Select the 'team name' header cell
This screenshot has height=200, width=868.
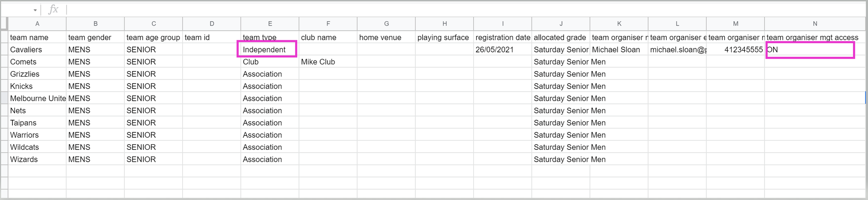click(37, 37)
